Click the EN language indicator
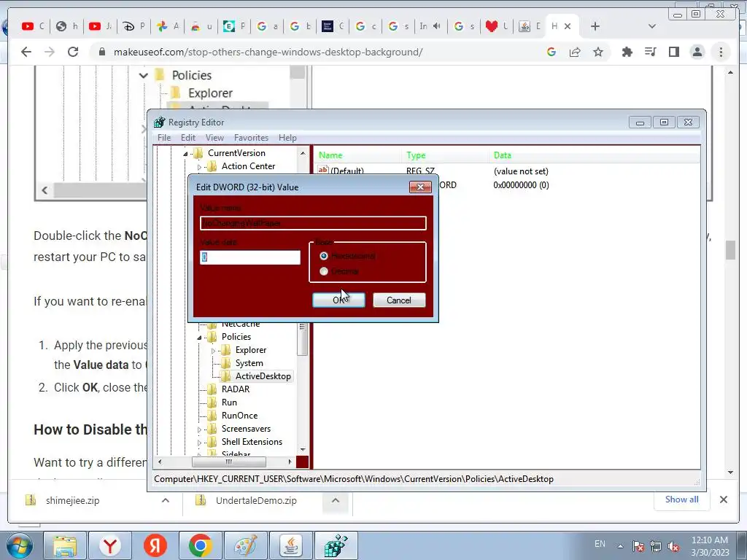Image resolution: width=747 pixels, height=560 pixels. point(600,544)
